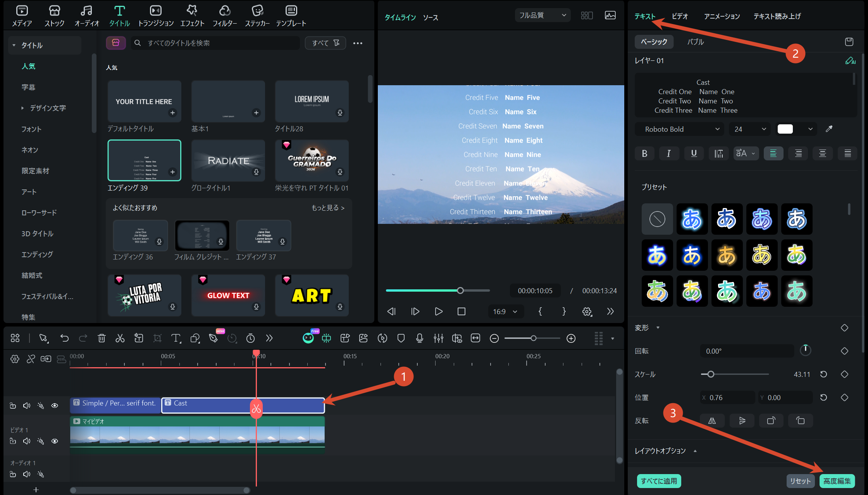The width and height of the screenshot is (868, 495).
Task: Undo the last action
Action: coord(64,339)
